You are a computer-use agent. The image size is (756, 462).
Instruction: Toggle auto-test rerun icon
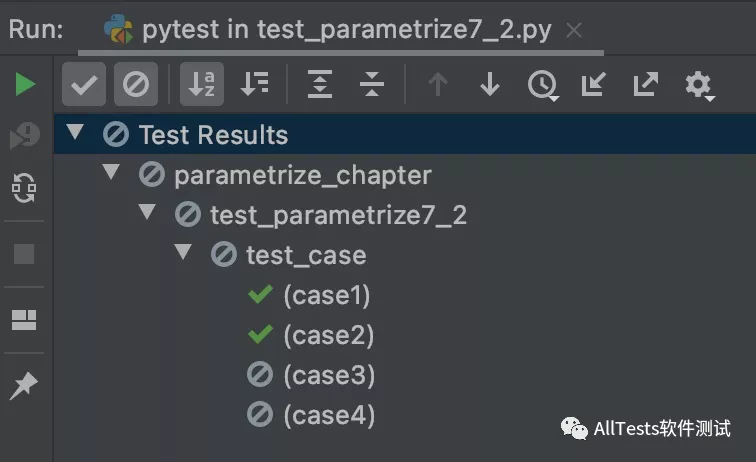pyautogui.click(x=25, y=188)
